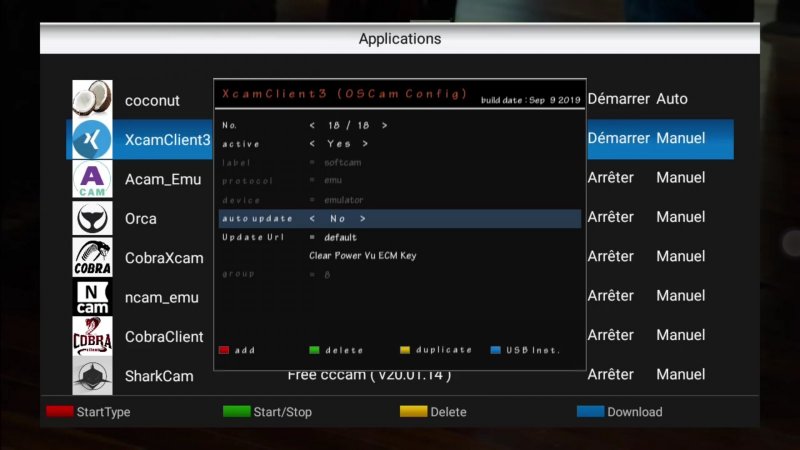
Task: Click the XcamClient3 (OSCam Config) dialog title
Action: [x=344, y=93]
